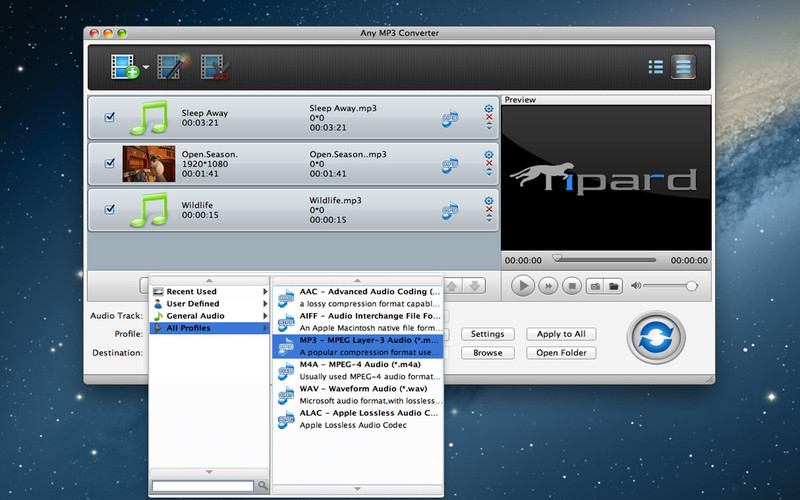800x500 pixels.
Task: Mute with the speaker volume icon
Action: click(x=636, y=286)
